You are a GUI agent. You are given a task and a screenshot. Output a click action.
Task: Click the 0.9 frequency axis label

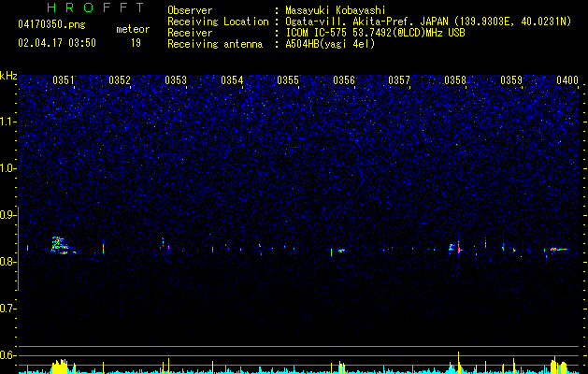pos(7,215)
